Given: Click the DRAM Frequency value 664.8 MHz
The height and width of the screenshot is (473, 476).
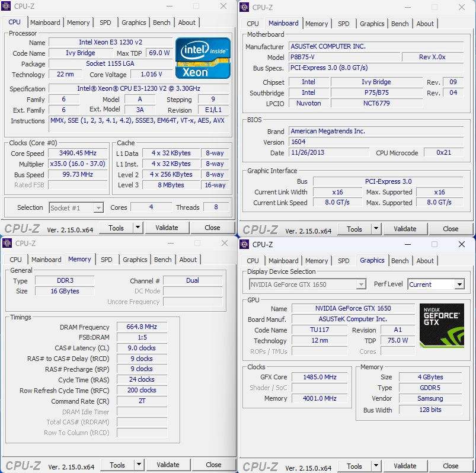Looking at the screenshot, I should pyautogui.click(x=142, y=327).
